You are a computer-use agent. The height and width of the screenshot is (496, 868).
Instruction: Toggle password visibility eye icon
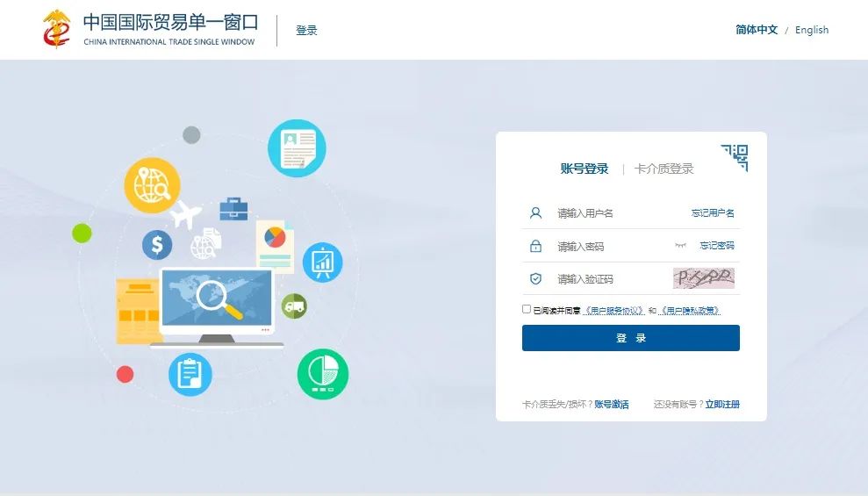coord(680,246)
